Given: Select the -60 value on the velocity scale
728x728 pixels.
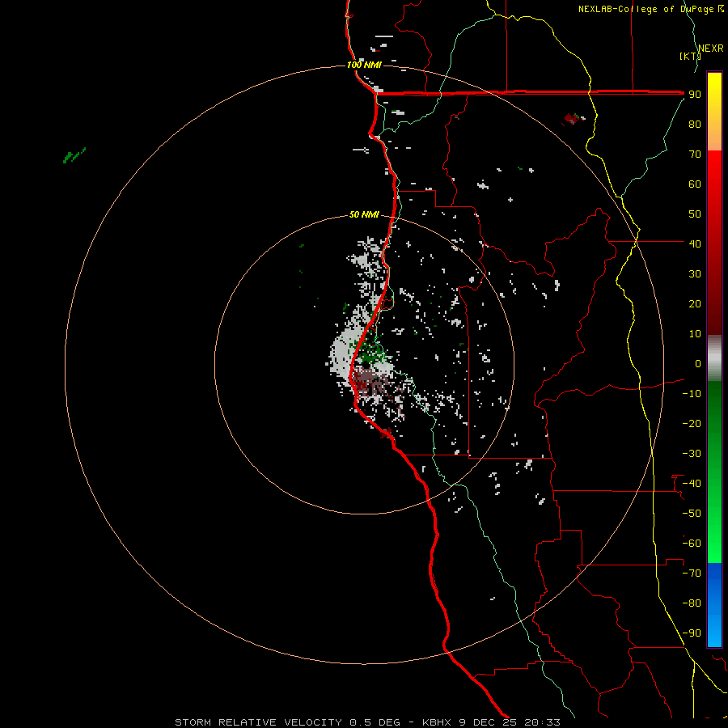Looking at the screenshot, I should pyautogui.click(x=692, y=544).
